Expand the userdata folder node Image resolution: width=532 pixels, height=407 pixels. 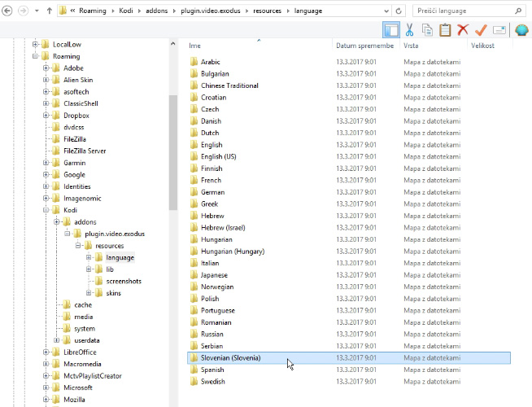tap(57, 340)
